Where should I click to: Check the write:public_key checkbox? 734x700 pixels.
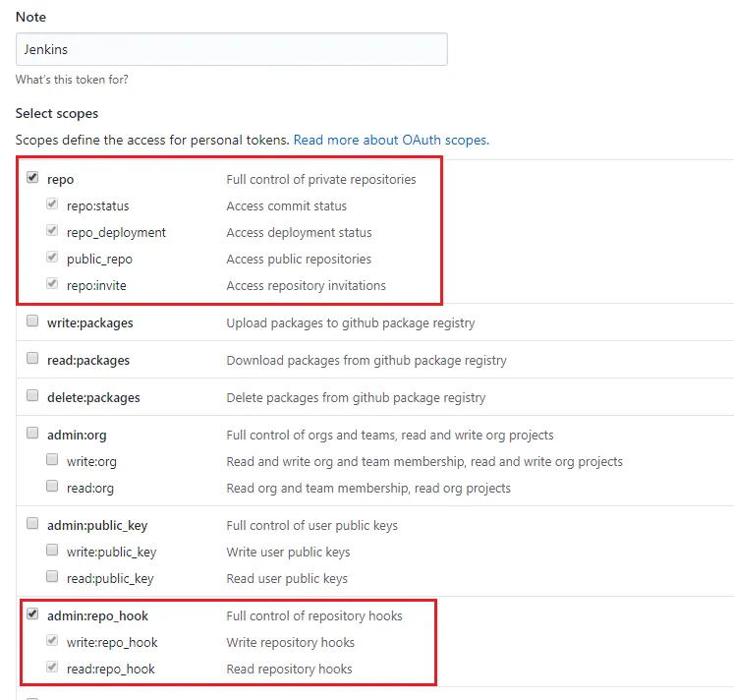click(52, 551)
